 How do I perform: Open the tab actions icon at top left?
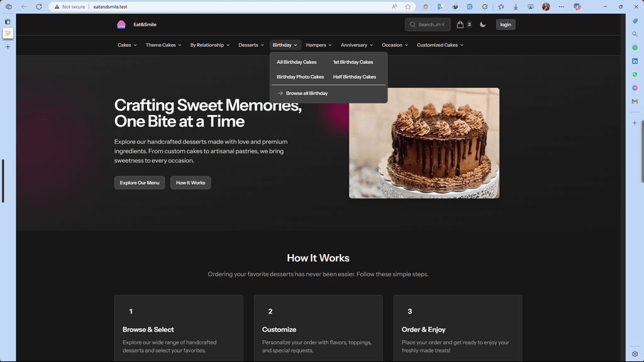9,6
